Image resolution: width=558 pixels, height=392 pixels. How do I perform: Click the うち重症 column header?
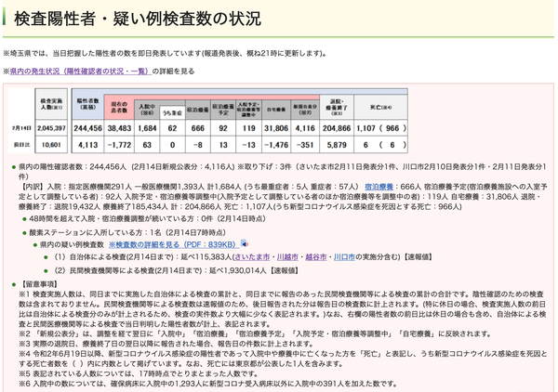[173, 112]
